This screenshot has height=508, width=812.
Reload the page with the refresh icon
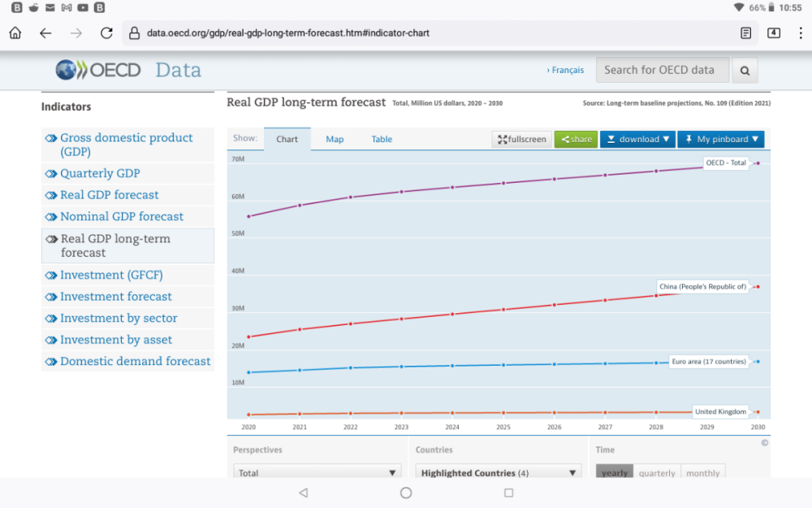(106, 33)
